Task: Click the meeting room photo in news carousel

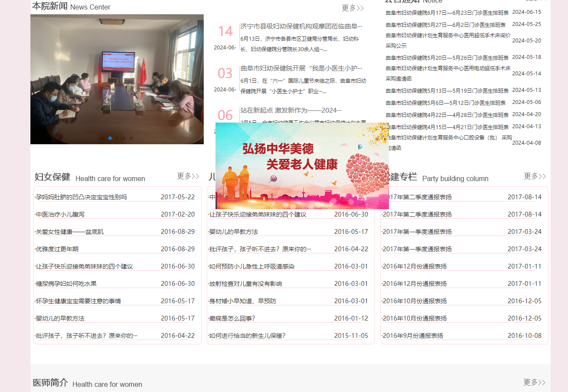Action: pyautogui.click(x=117, y=79)
